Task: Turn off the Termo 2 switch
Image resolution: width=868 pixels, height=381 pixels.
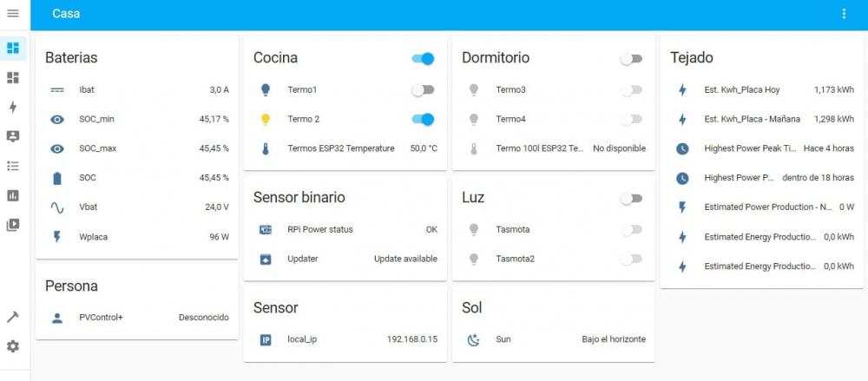Action: click(x=423, y=119)
